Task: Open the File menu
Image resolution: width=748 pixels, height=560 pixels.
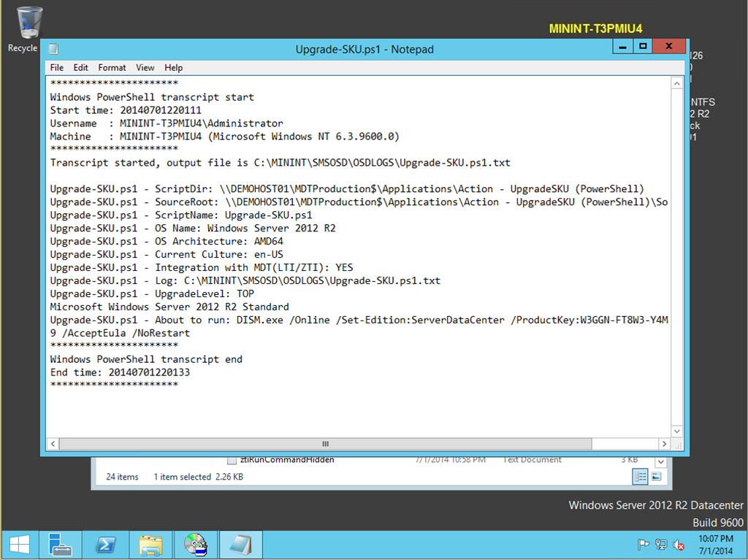Action: tap(57, 67)
